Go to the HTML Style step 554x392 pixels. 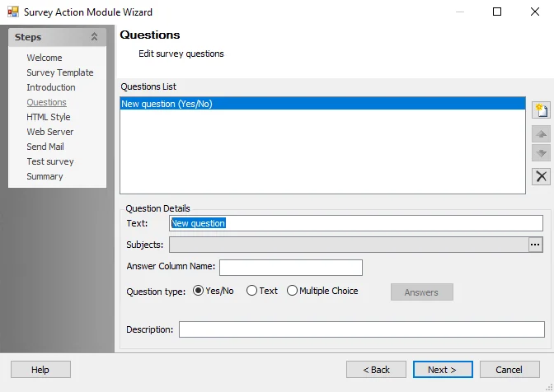pyautogui.click(x=49, y=117)
